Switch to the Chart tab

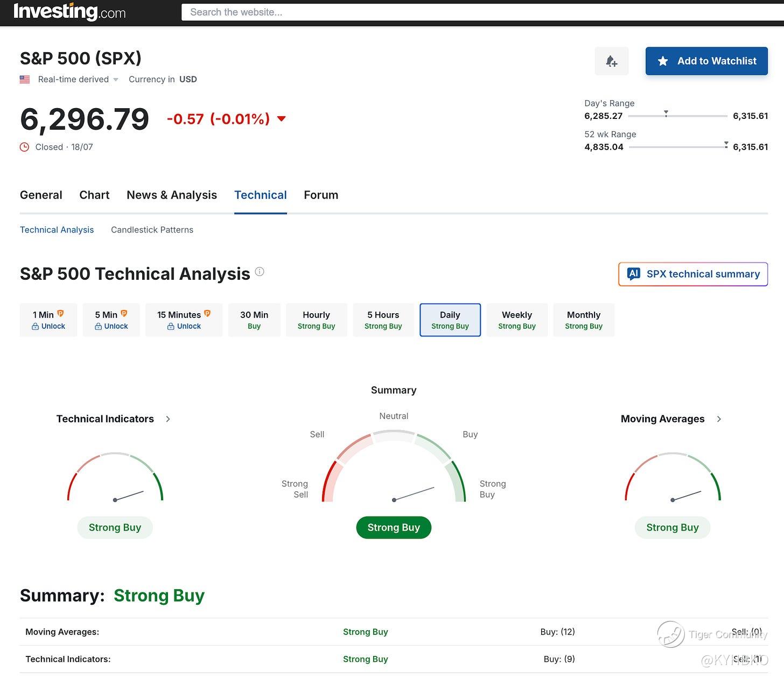point(94,195)
